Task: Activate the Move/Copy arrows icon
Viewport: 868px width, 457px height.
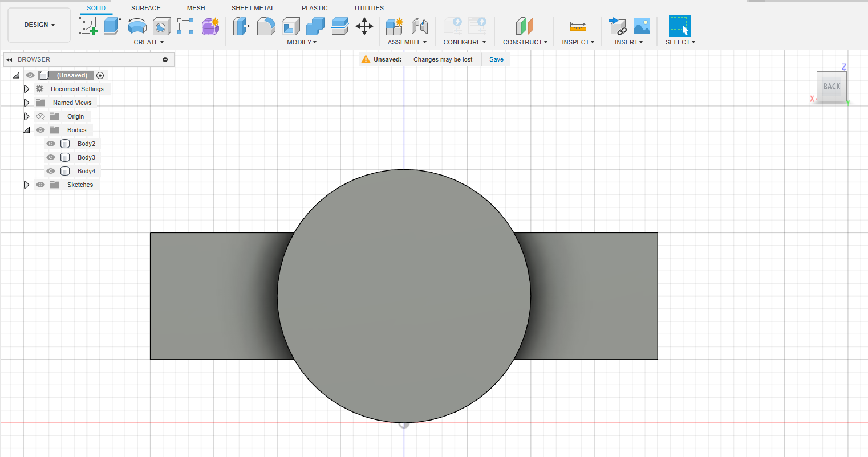Action: [x=364, y=26]
